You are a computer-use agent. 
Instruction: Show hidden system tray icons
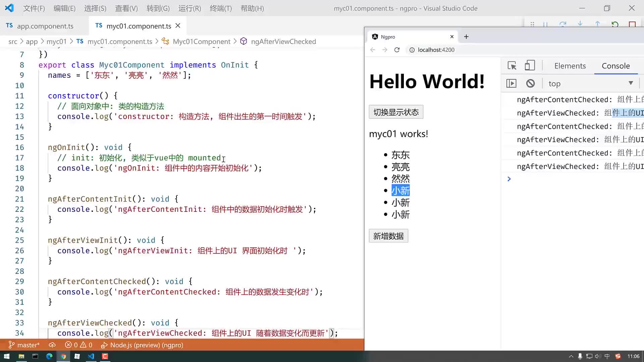[571, 356]
